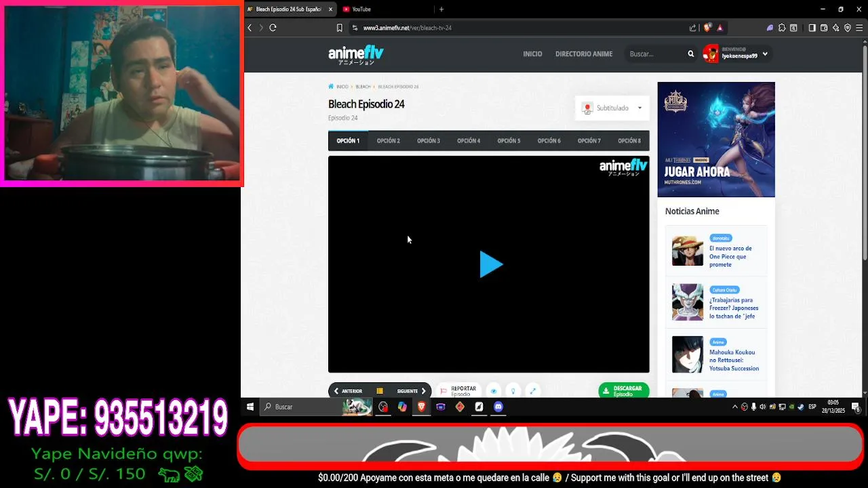Click the expand player arrows icon

(x=532, y=391)
